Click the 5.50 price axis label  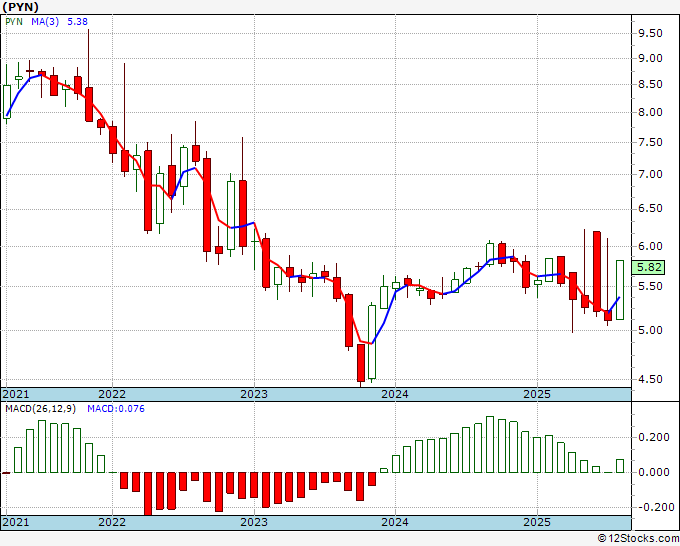point(650,286)
